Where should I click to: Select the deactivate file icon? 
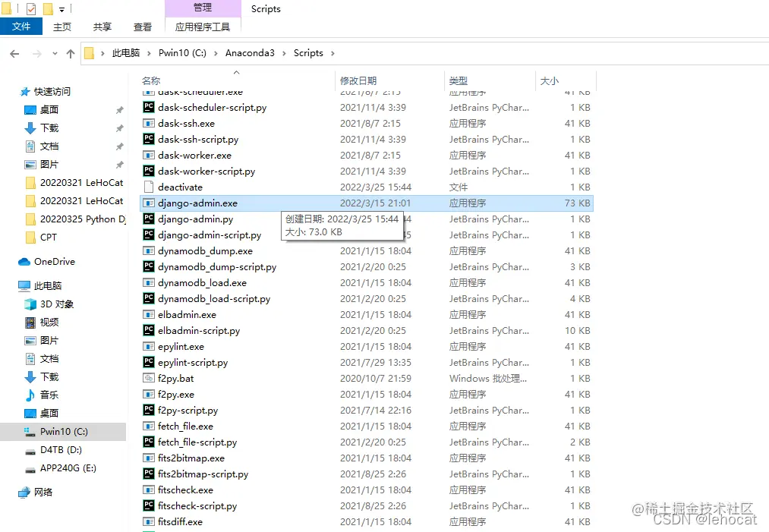pos(149,187)
